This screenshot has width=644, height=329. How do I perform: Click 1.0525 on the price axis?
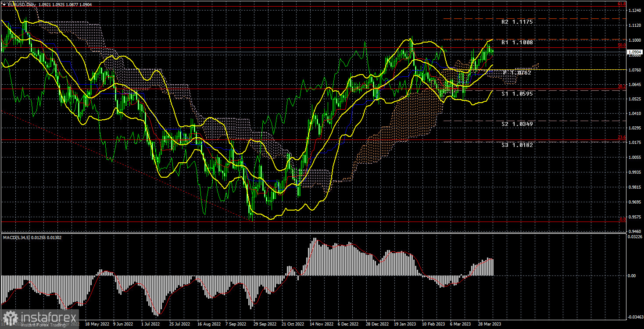point(634,99)
